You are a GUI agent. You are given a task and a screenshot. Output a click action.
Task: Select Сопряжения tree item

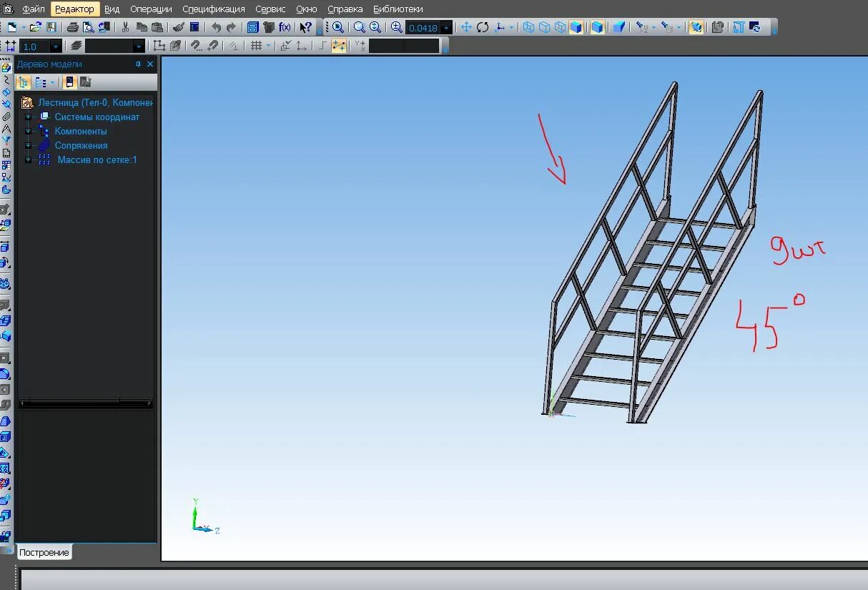coord(82,145)
